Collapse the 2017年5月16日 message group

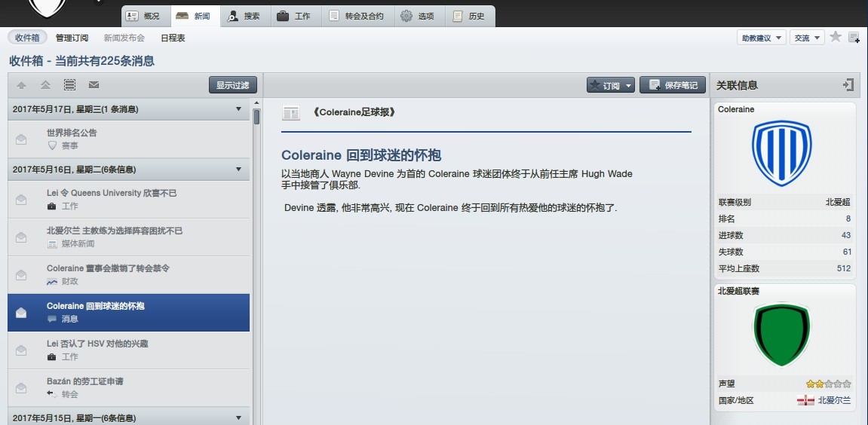click(238, 170)
